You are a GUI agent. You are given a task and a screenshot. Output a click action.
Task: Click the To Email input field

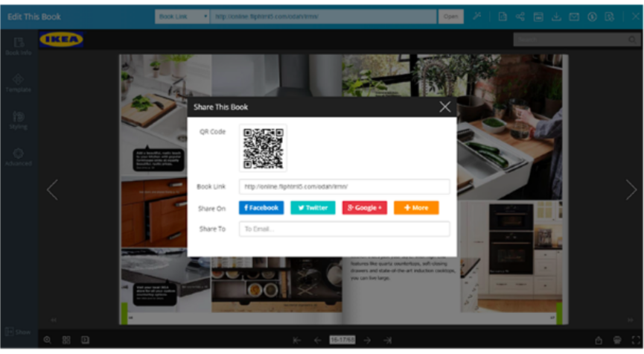[344, 229]
